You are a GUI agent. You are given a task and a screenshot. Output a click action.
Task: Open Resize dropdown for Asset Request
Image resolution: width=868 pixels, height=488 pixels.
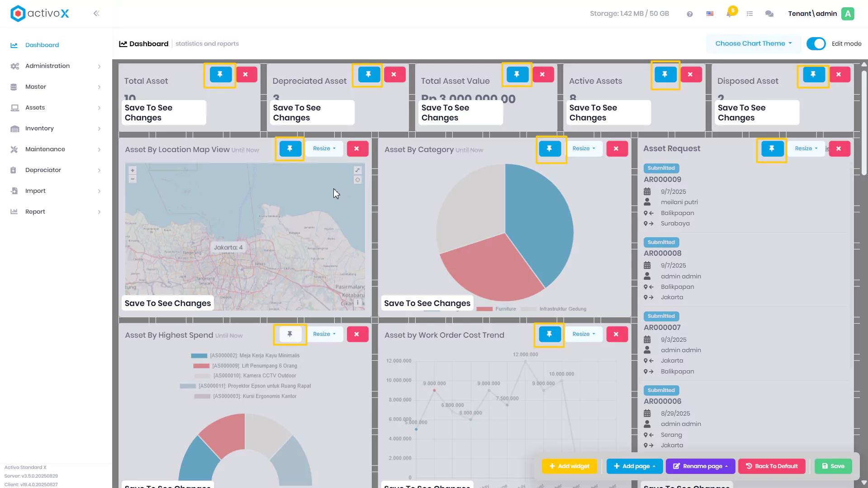click(x=806, y=148)
